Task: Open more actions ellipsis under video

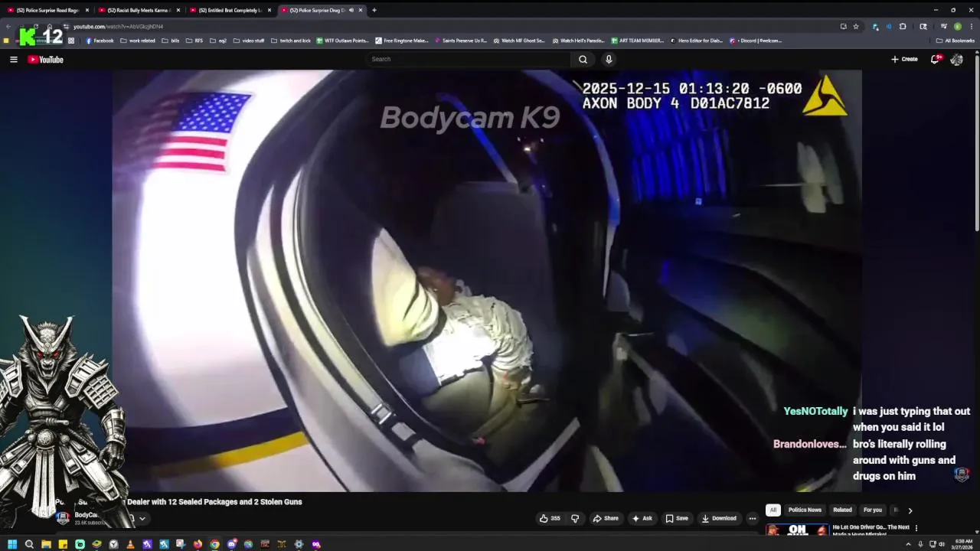Action: [x=753, y=518]
